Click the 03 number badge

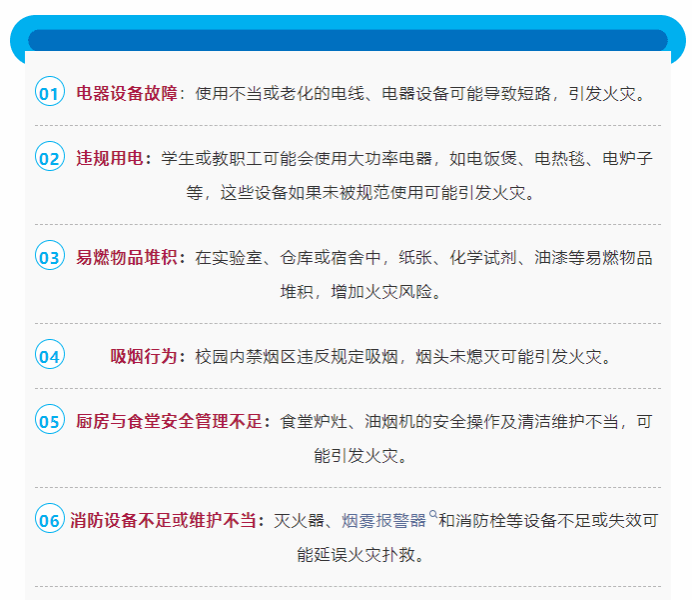click(50, 257)
